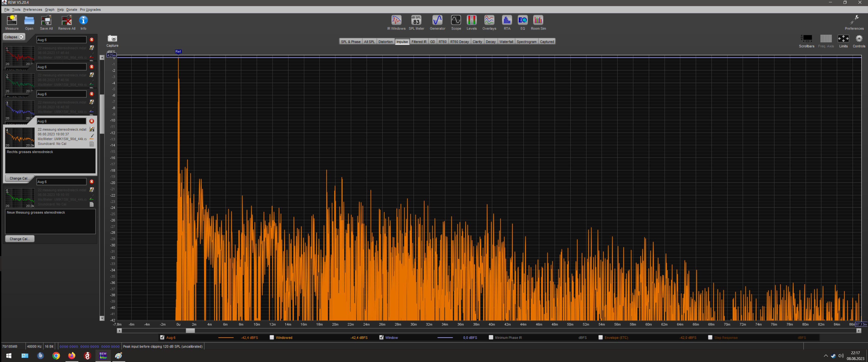Collapse the measurements panel

tap(14, 37)
